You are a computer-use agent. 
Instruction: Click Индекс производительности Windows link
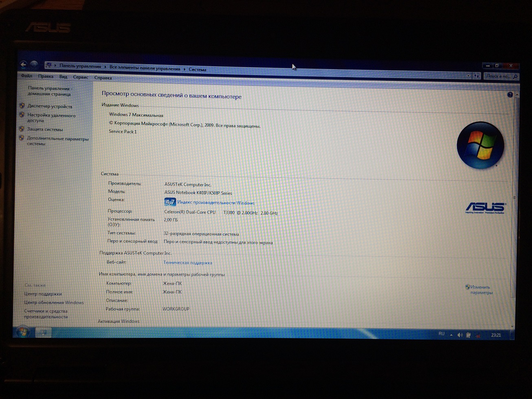pos(215,203)
